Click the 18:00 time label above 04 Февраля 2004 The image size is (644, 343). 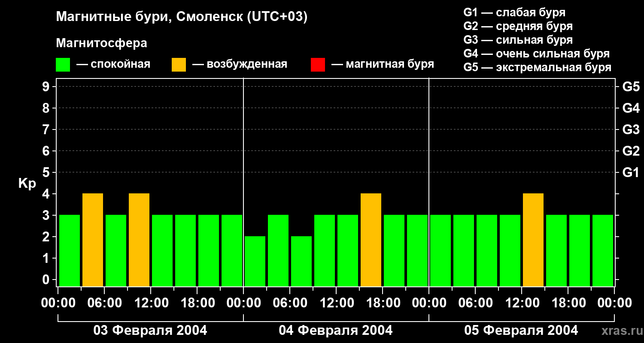point(383,303)
